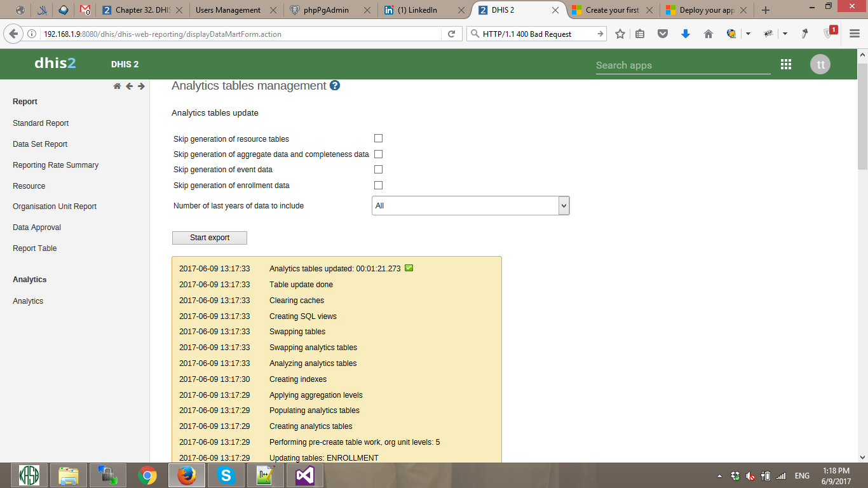Open the number of last years dropdown
The width and height of the screenshot is (868, 488).
pos(470,206)
